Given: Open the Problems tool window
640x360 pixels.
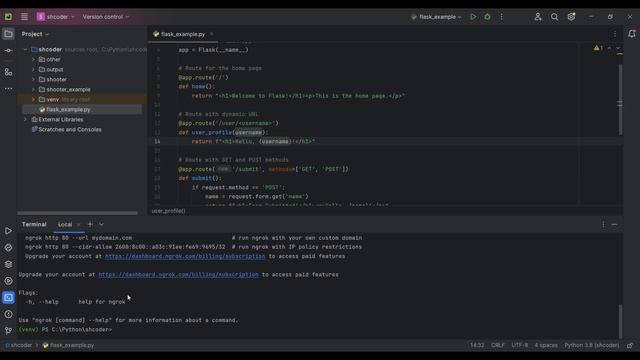Looking at the screenshot, I should 8,314.
